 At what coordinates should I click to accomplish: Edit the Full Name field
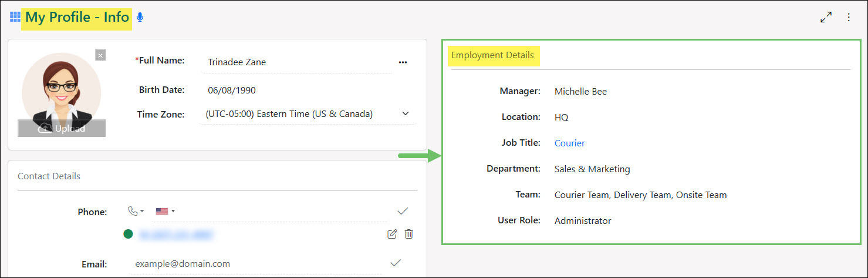point(296,62)
